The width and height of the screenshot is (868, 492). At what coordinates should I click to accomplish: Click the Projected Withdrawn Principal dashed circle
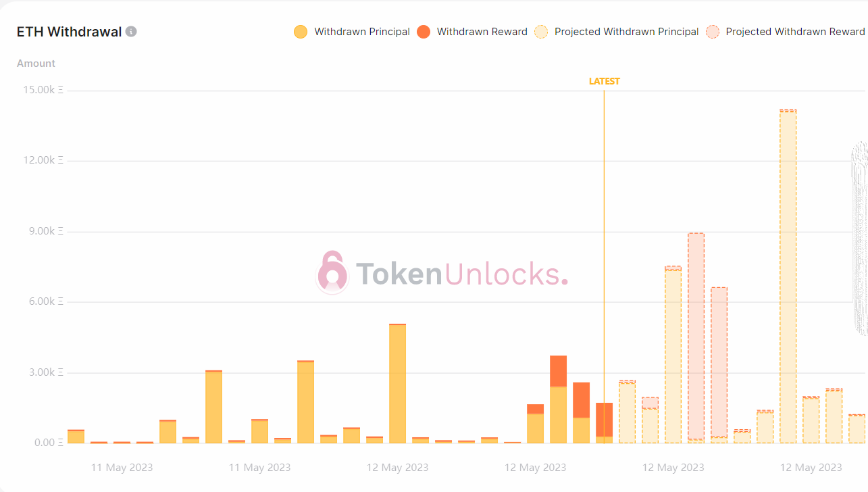point(541,32)
